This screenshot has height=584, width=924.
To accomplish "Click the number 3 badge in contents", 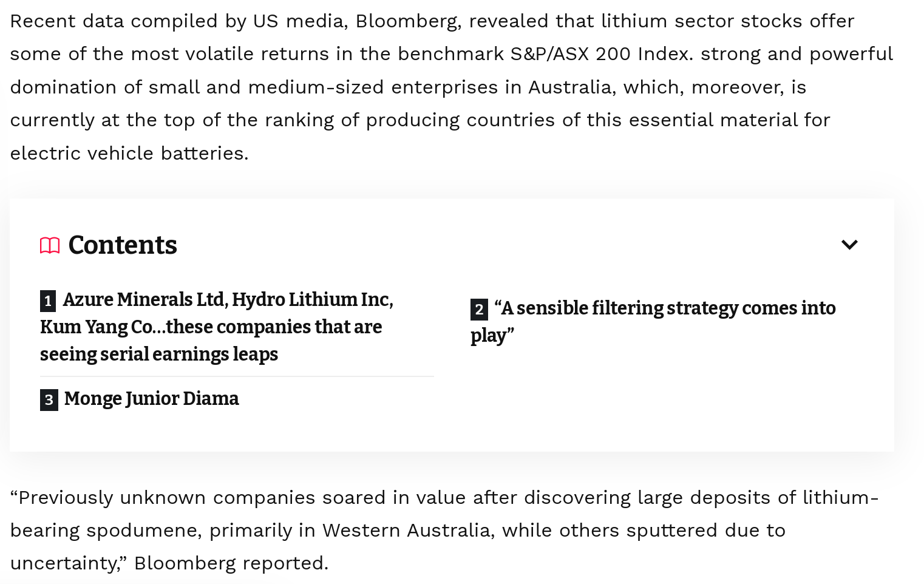I will click(x=49, y=400).
